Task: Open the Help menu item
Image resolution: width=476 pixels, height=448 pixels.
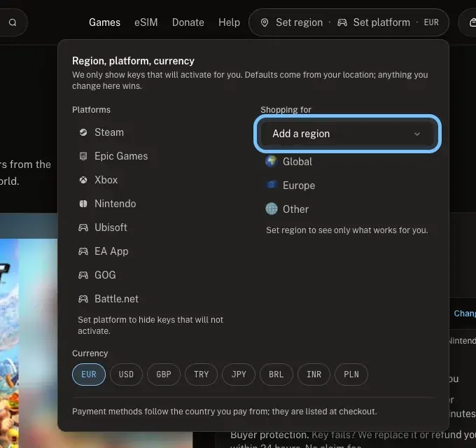Action: (x=229, y=22)
